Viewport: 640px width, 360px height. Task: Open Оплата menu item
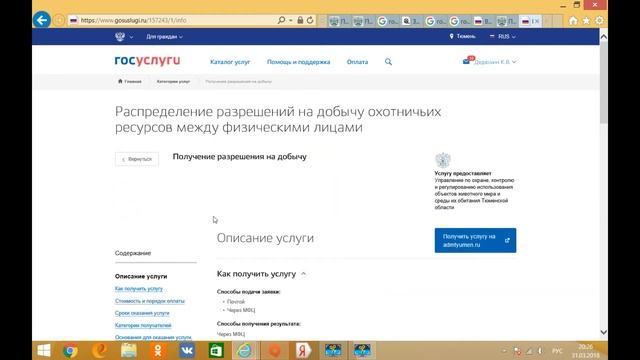coord(358,62)
